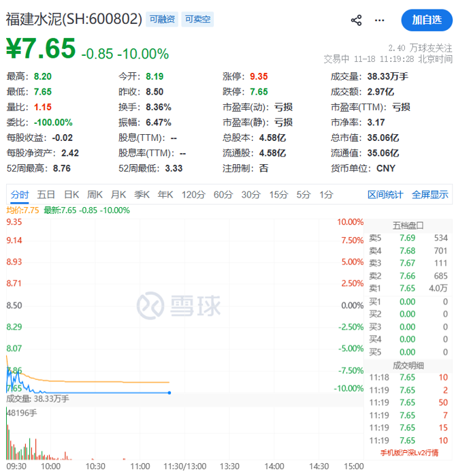Click the 卖1 order book row

pos(408,288)
